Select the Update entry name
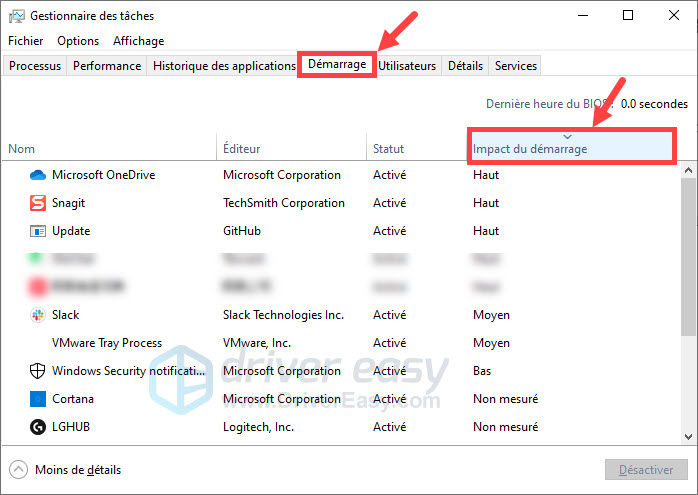 coord(71,231)
